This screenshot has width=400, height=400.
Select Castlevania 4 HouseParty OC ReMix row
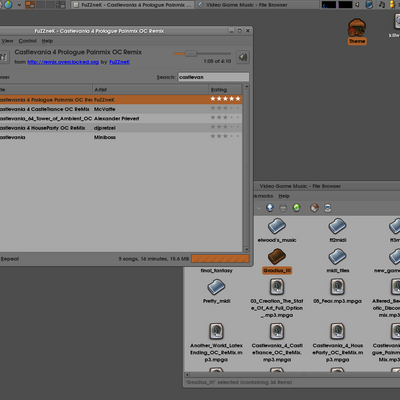point(121,128)
